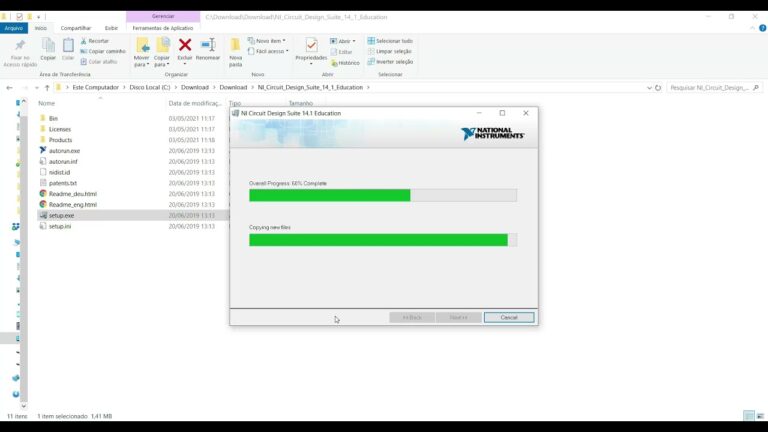This screenshot has width=768, height=432.
Task: Open the Novo item dropdown
Action: click(x=267, y=41)
